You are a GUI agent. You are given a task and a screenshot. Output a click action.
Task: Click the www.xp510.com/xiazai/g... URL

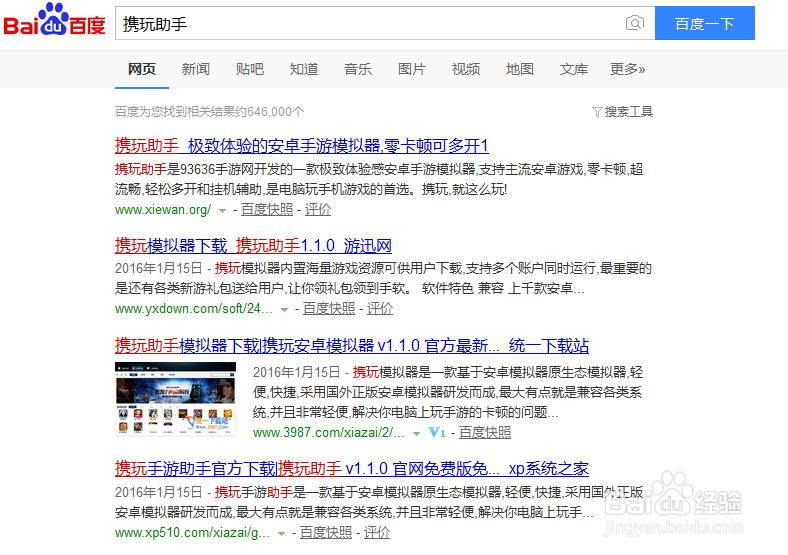[x=192, y=533]
